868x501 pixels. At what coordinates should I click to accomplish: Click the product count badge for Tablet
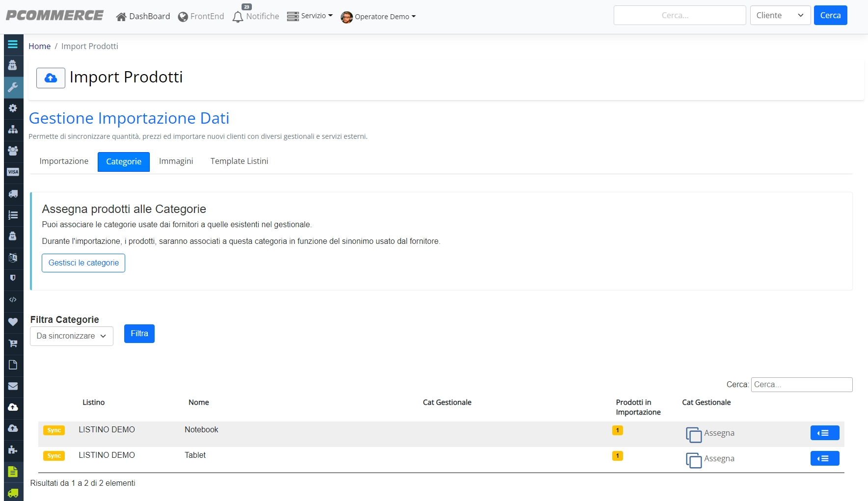click(617, 456)
